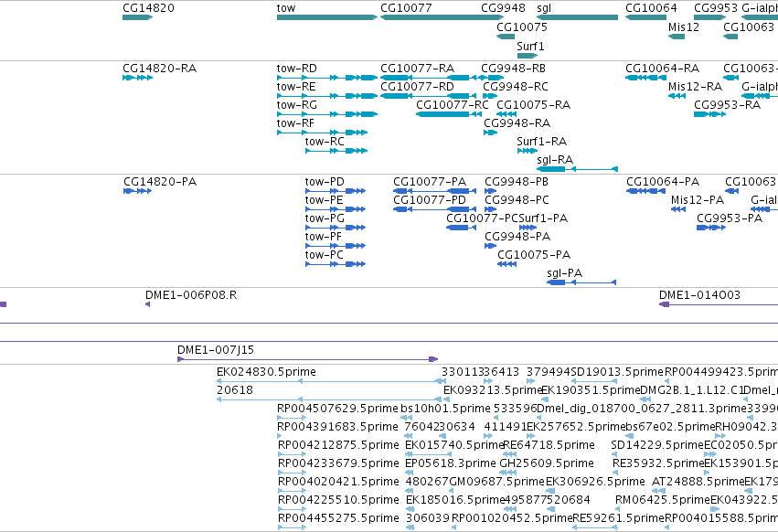
Task: Click protein CG9948-PB glyph
Action: 490,191
